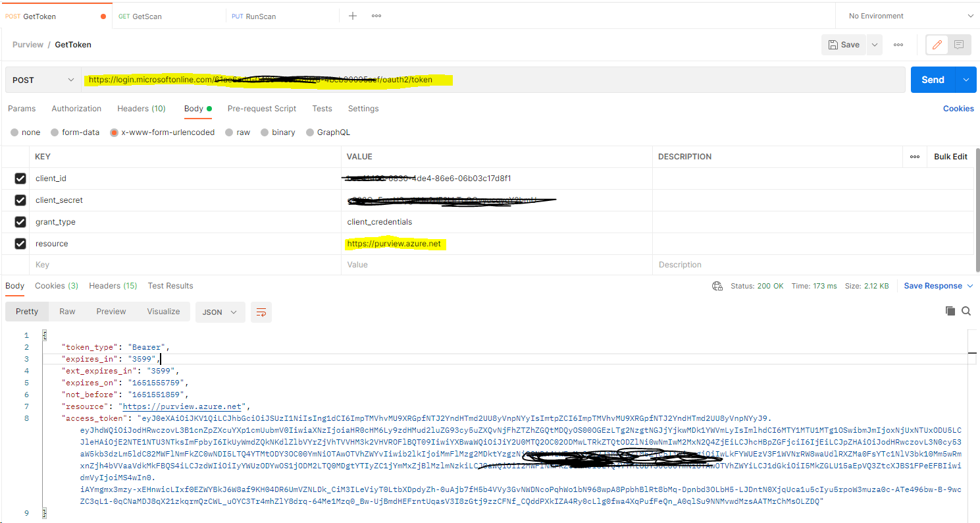Click the empty Description input field
Viewport: 980px width, 523px height.
813,265
